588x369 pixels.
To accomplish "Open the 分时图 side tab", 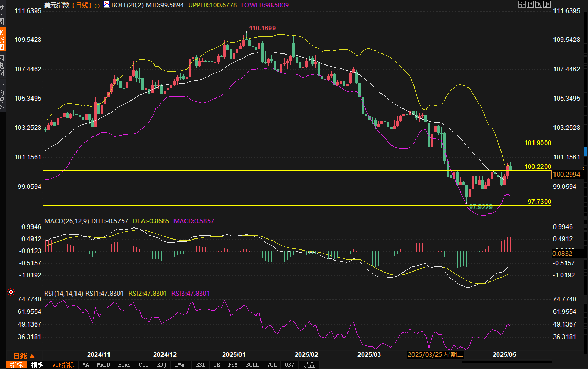I will 2,13.
